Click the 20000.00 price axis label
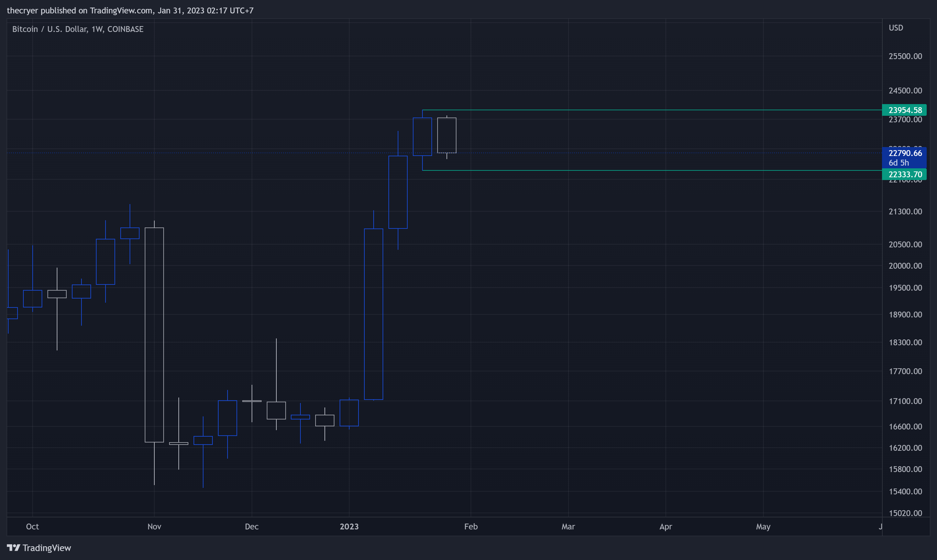Viewport: 937px width, 560px height. [905, 266]
